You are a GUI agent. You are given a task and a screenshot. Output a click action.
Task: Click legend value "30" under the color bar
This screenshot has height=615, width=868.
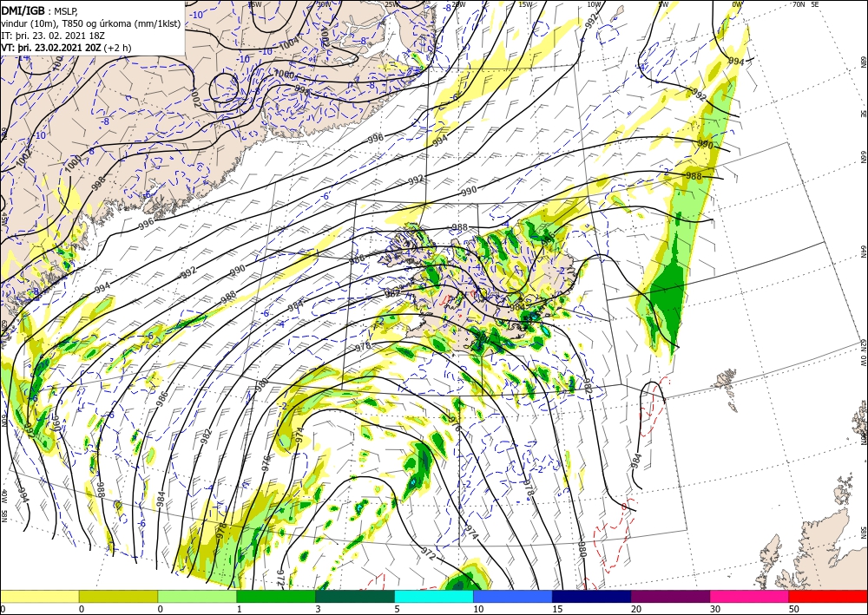point(715,609)
